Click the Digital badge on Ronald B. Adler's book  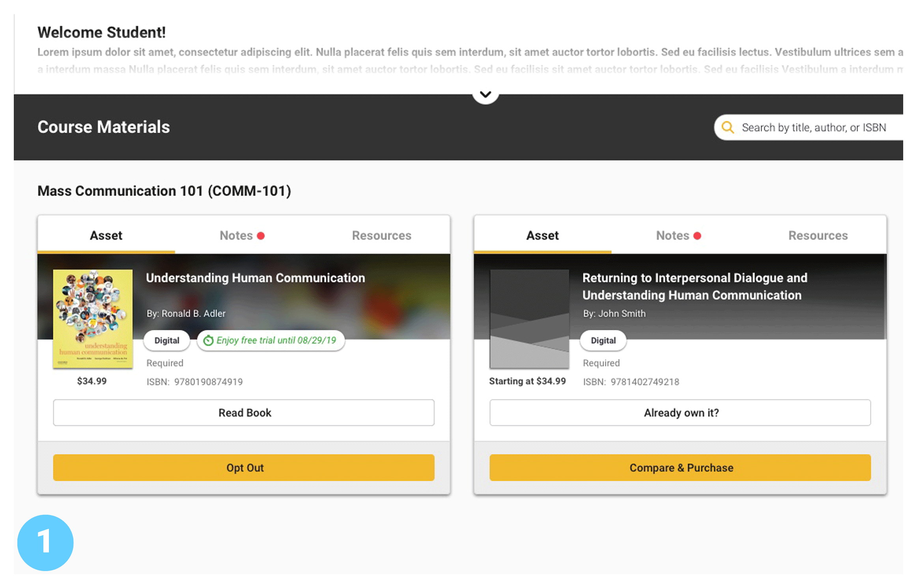point(166,340)
